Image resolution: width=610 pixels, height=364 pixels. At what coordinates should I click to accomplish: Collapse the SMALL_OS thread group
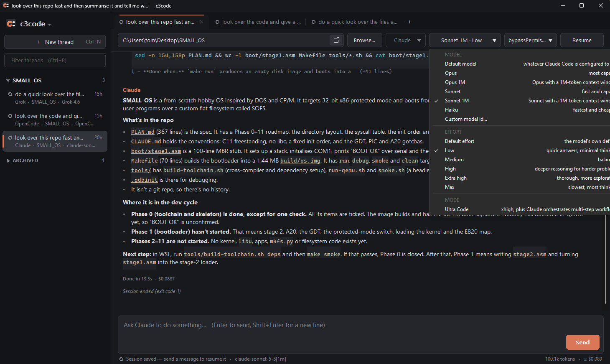coord(8,80)
